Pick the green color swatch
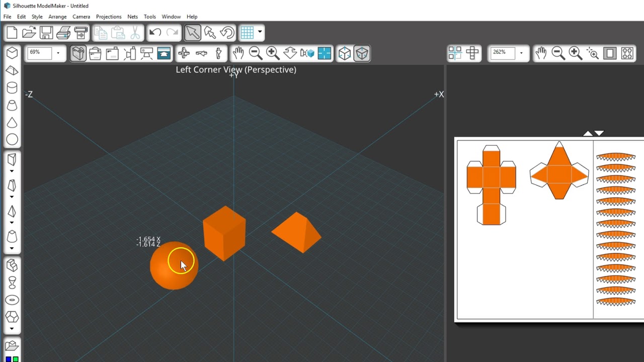 click(16, 359)
